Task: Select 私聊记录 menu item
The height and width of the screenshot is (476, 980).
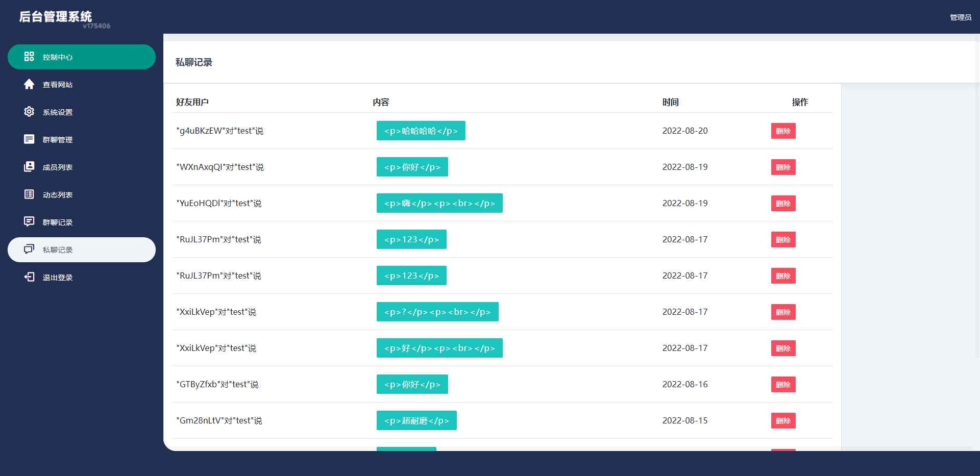Action: pos(82,249)
